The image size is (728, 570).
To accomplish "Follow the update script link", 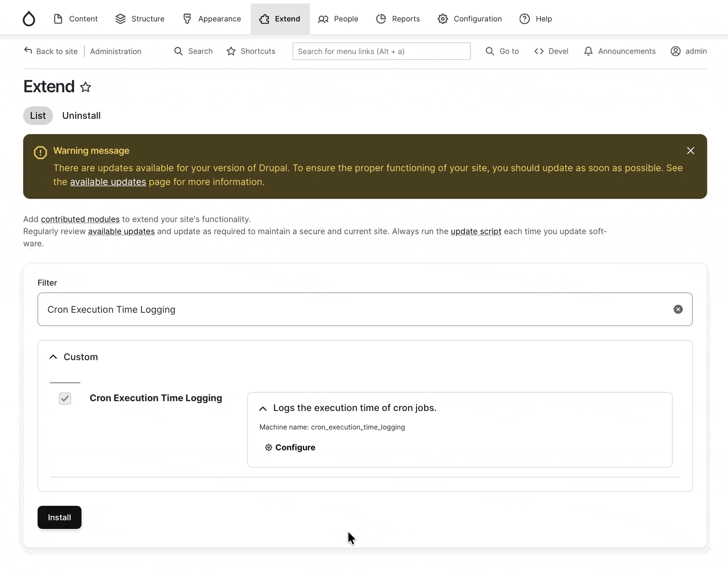I will 476,231.
